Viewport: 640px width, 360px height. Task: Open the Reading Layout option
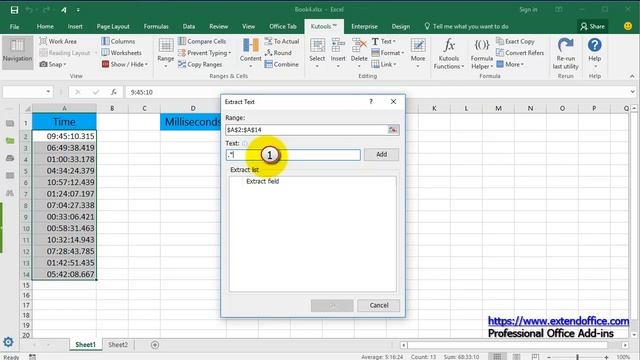point(65,53)
